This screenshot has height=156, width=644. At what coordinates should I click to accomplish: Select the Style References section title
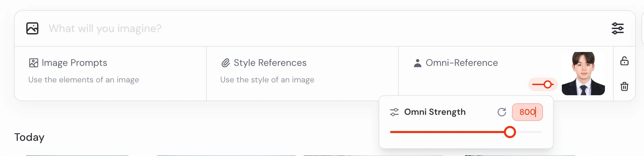270,63
